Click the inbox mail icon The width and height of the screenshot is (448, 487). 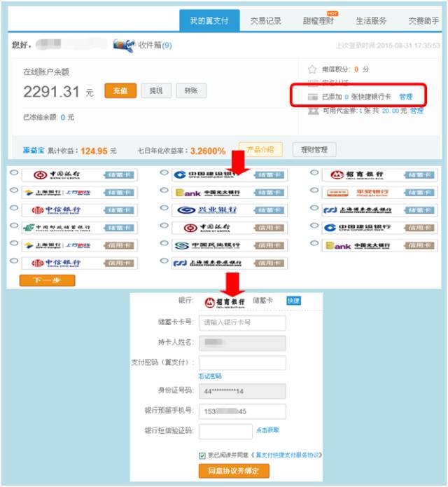click(x=124, y=46)
